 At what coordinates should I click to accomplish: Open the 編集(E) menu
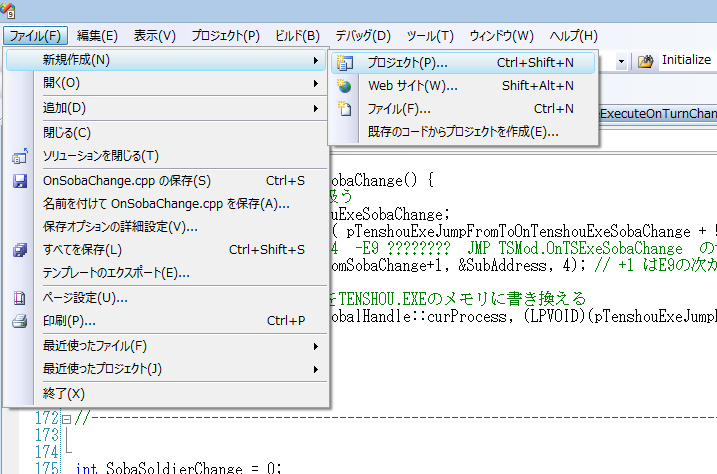pyautogui.click(x=97, y=36)
